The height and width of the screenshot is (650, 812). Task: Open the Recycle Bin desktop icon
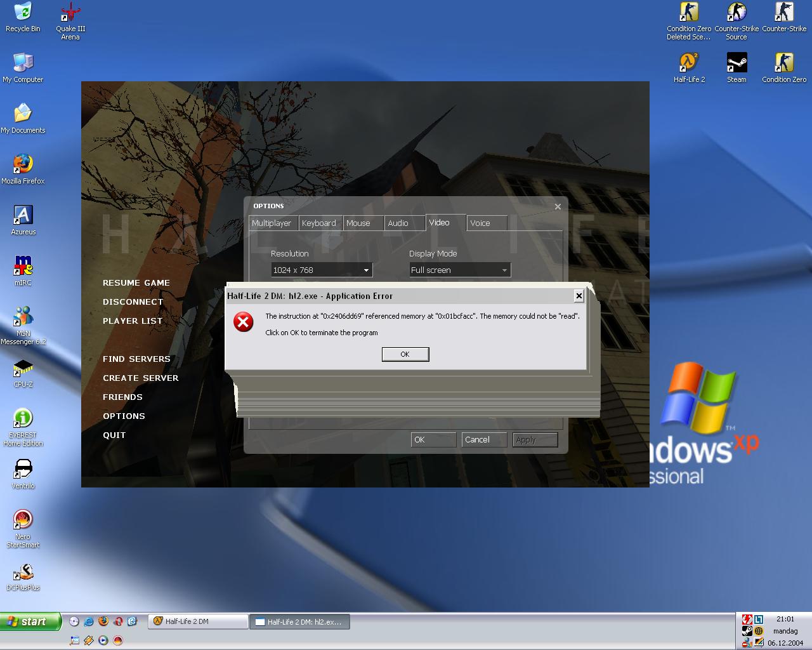coord(23,17)
